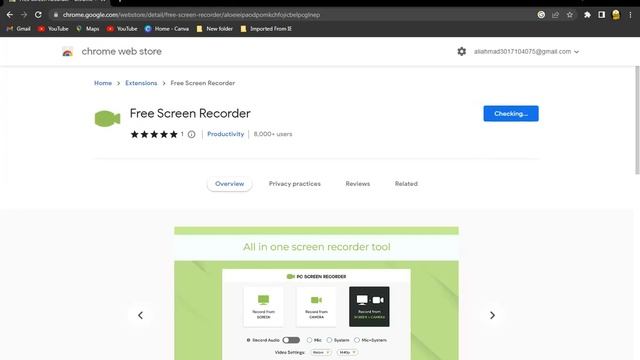Open the Gmail bookmark
Image resolution: width=640 pixels, height=360 pixels.
(19, 29)
